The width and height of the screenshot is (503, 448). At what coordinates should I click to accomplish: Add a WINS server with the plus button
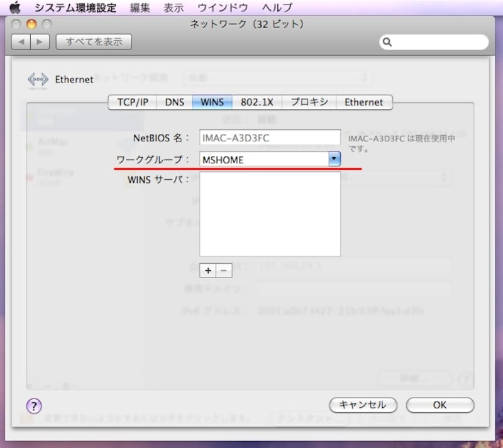click(207, 270)
